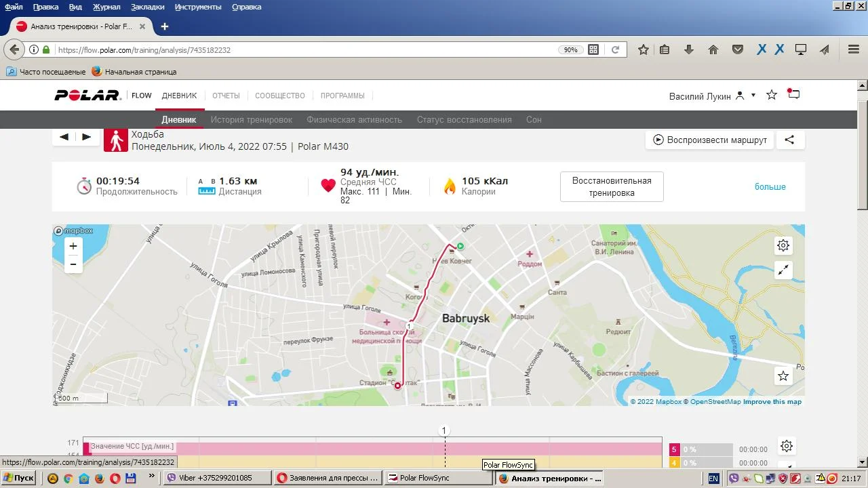Screen dimensions: 868x488
Task: Expand the Василий Лукин account dropdown
Action: [x=753, y=96]
